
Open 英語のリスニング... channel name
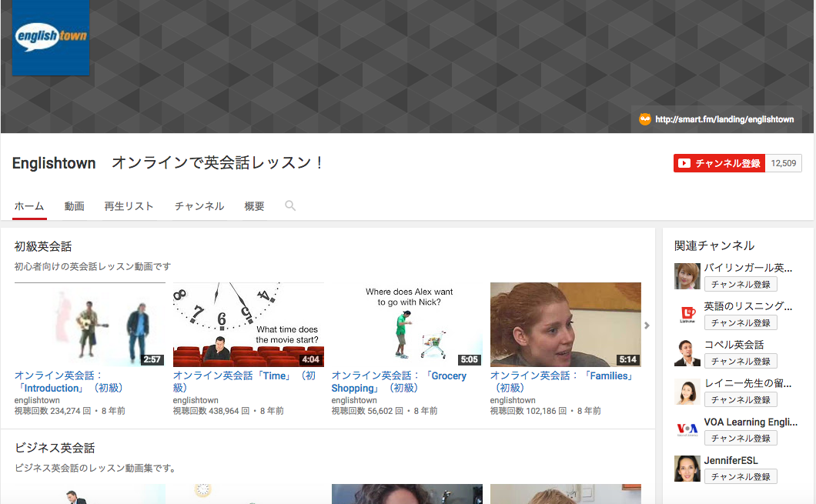point(748,306)
